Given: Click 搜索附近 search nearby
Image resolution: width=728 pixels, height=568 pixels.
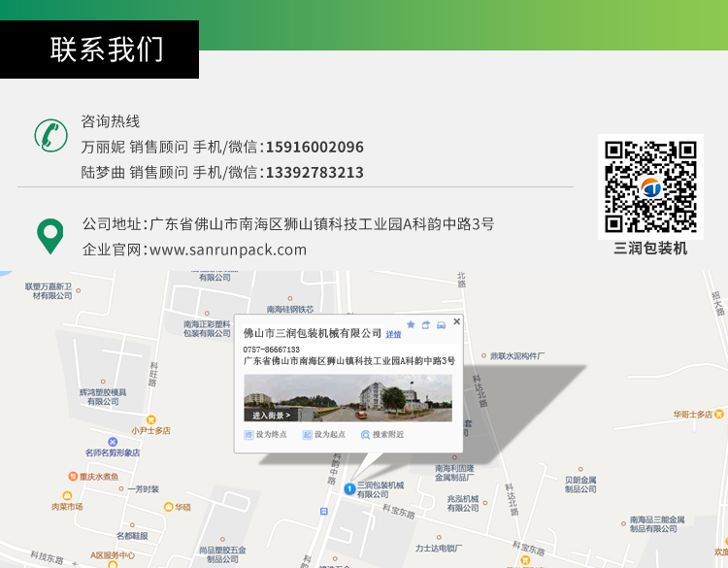Looking at the screenshot, I should pos(381,435).
